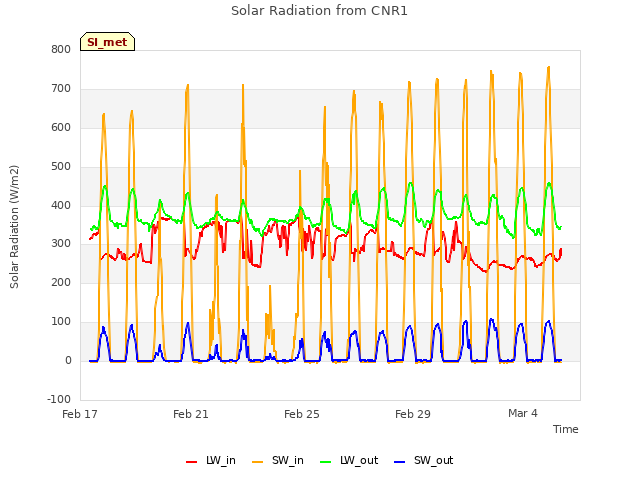Click the Solar Radiation (W/m2) axis title
Image resolution: width=640 pixels, height=480 pixels.
(14, 227)
